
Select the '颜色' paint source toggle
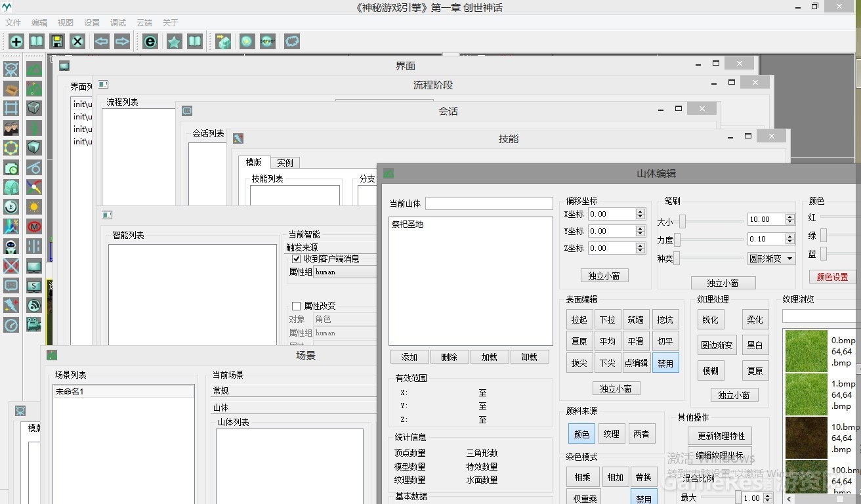pyautogui.click(x=582, y=433)
